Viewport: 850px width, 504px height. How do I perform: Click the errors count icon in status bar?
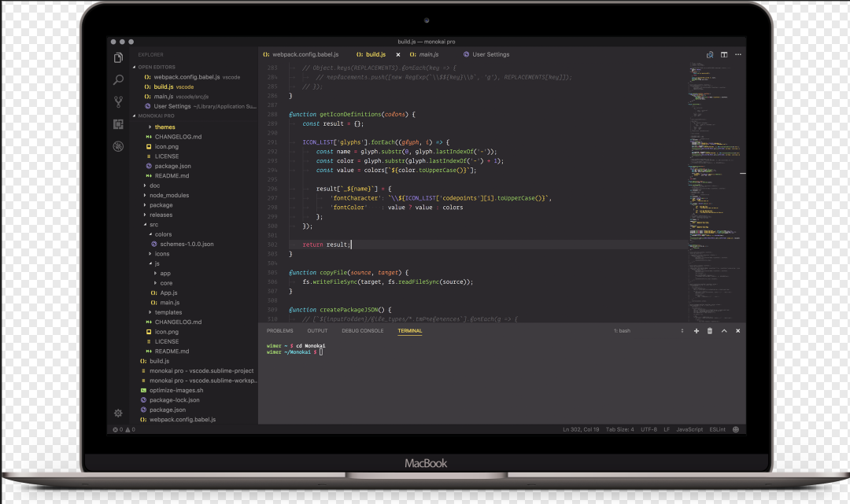click(117, 430)
